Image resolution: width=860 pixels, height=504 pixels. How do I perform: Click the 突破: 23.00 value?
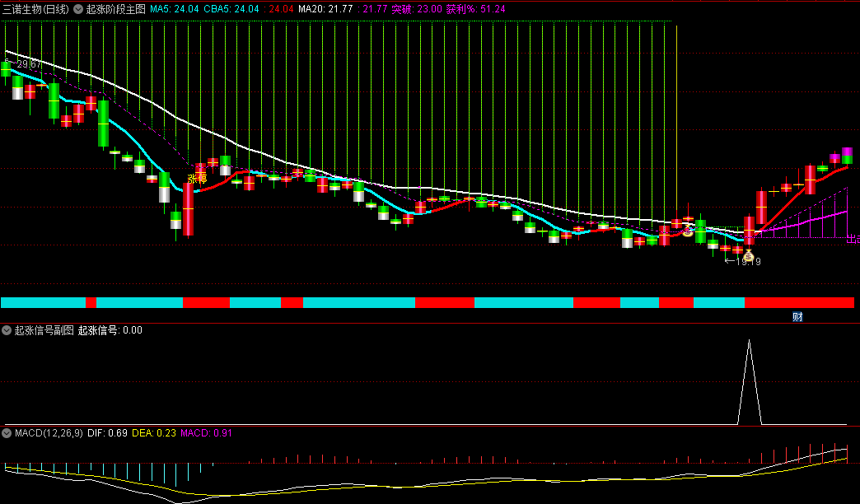coord(416,9)
